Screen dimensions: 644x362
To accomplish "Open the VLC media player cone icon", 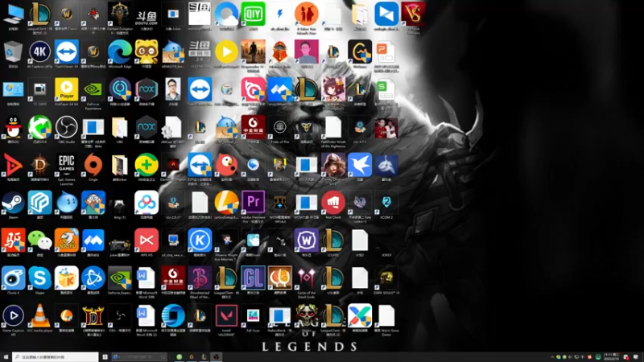I will click(x=39, y=318).
